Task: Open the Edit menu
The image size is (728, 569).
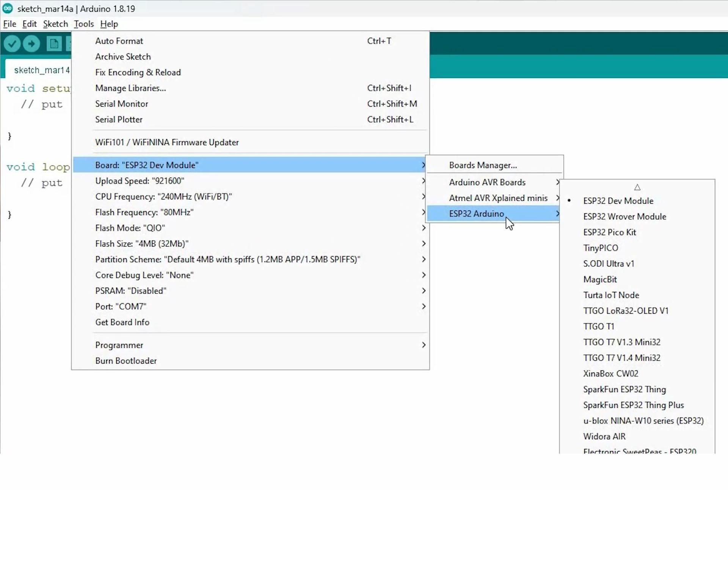Action: (30, 24)
